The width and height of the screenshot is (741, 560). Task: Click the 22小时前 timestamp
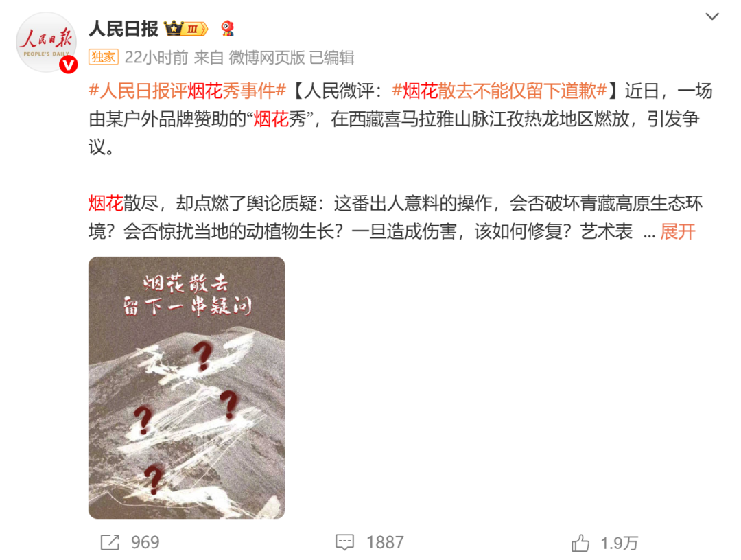click(156, 58)
